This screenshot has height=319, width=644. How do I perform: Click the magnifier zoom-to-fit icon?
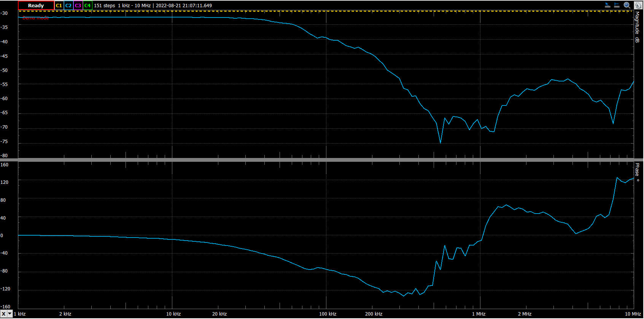coord(627,5)
